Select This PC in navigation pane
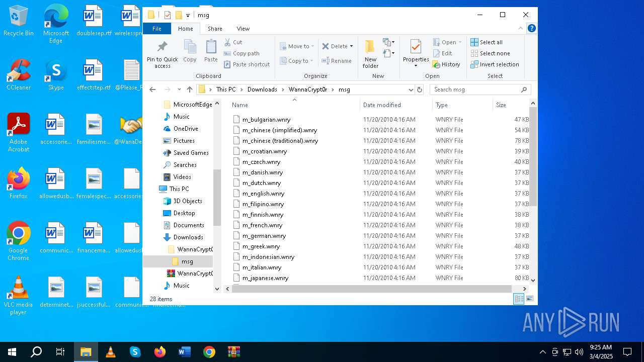Screen dimensions: 644x362 pos(179,189)
